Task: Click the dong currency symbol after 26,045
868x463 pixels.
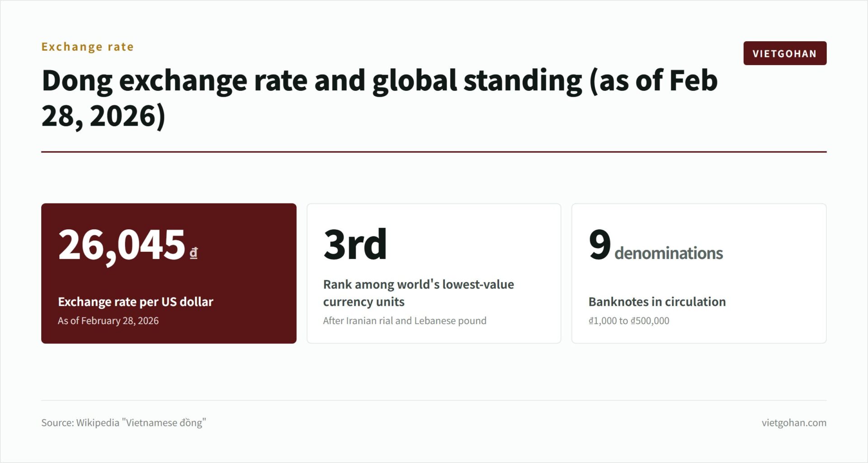Action: [x=193, y=252]
